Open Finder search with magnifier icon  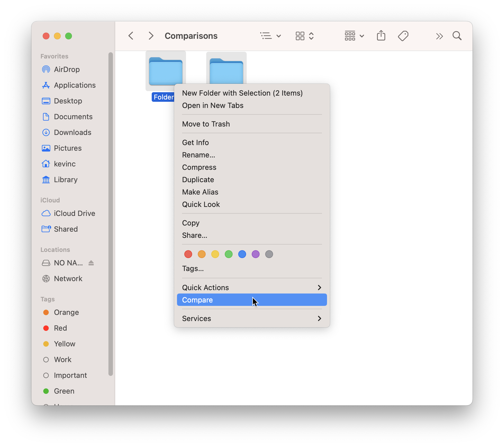pos(457,36)
